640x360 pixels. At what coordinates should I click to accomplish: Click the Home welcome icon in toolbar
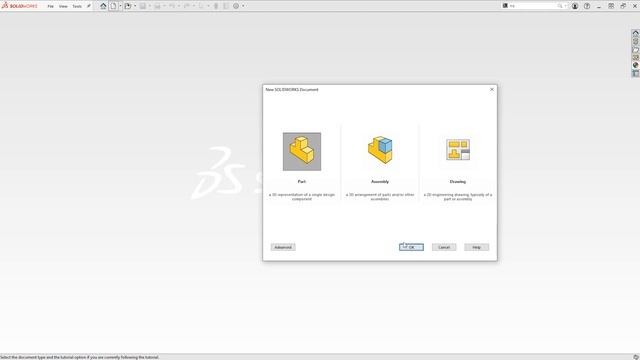tap(103, 6)
